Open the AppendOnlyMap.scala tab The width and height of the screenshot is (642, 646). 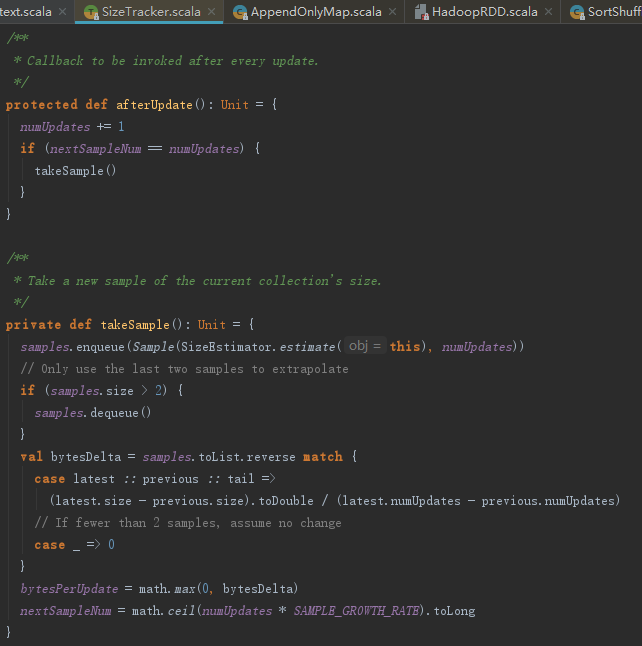coord(316,12)
